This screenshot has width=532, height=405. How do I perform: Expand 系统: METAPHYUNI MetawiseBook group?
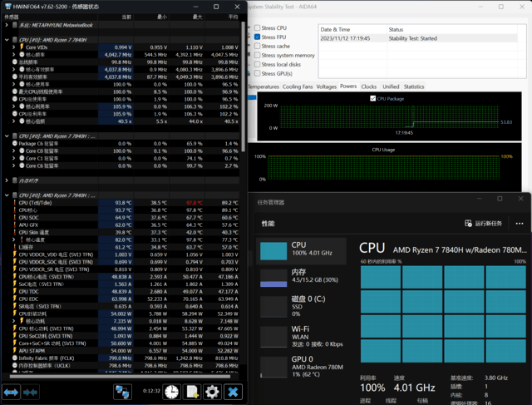point(7,25)
